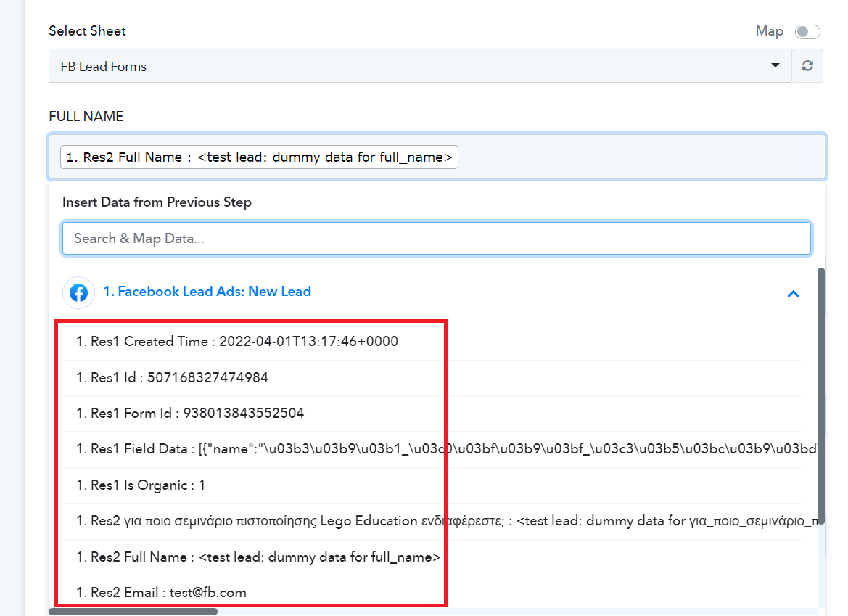848x616 pixels.
Task: Collapse the Facebook Lead Ads section
Action: [x=793, y=294]
